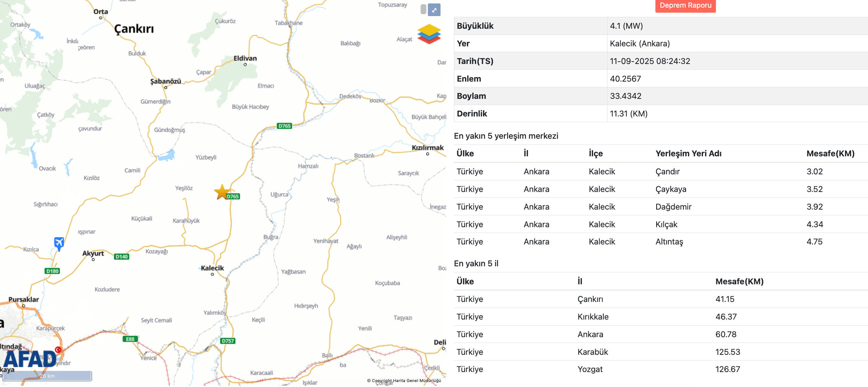Select the Kırıkkale row in nearest provinces
The image size is (868, 387).
(x=593, y=317)
